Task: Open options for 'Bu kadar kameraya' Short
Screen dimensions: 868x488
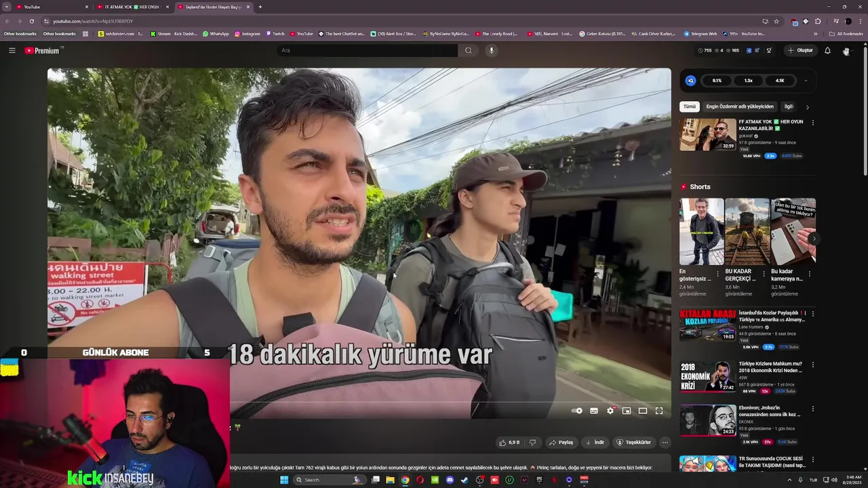Action: click(809, 274)
